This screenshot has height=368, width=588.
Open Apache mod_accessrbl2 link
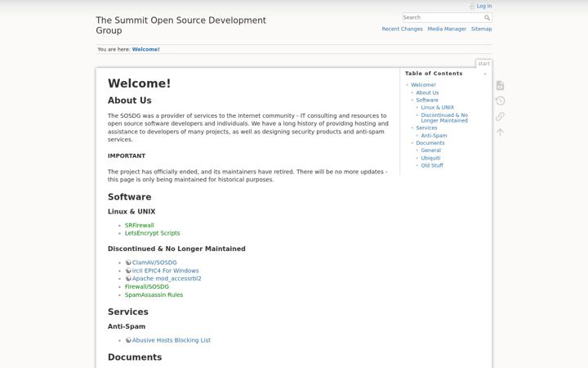(x=167, y=278)
